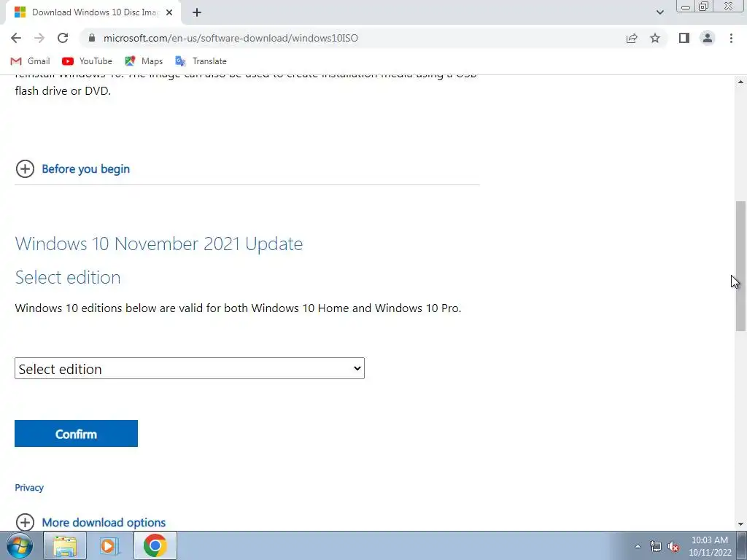Click the plus icon beside Before you begin

point(25,168)
